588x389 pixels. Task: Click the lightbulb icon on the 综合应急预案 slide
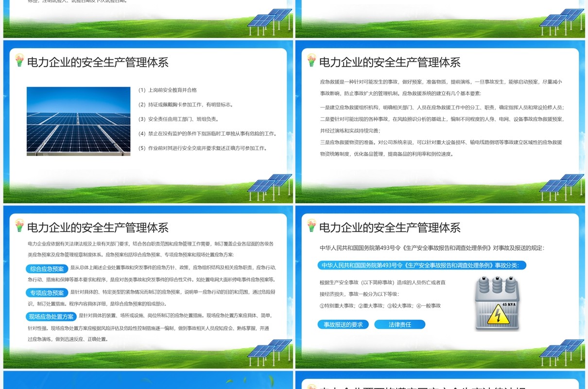click(x=19, y=225)
